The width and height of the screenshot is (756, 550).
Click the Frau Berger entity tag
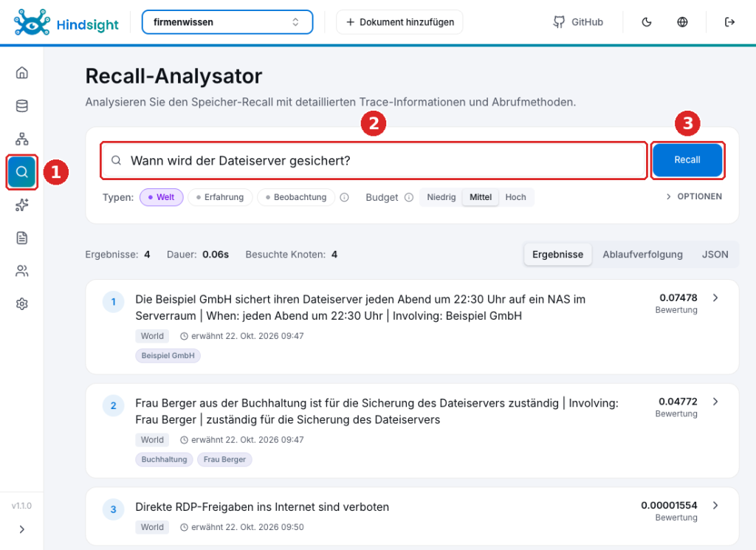pyautogui.click(x=224, y=459)
